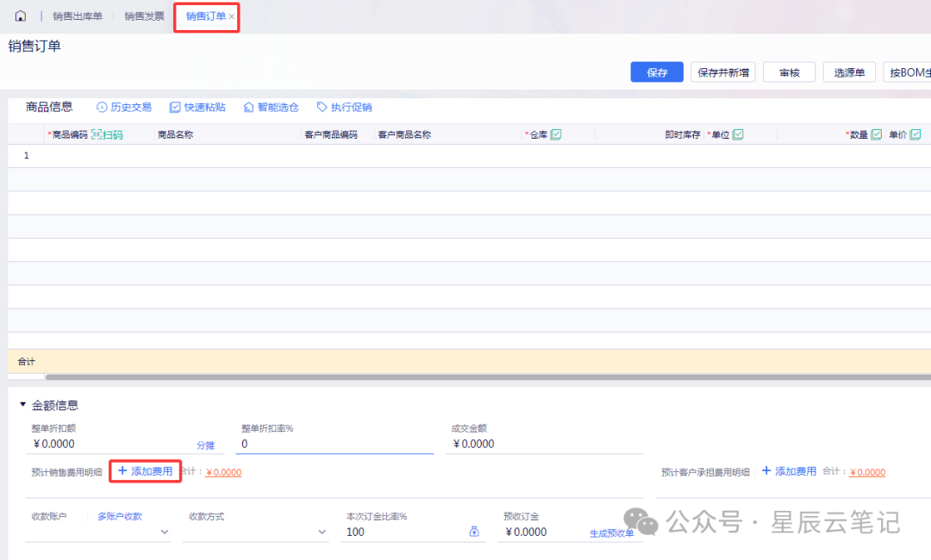Click lock icon beside 本次订金比率 field
Image resolution: width=931 pixels, height=560 pixels.
click(x=474, y=532)
